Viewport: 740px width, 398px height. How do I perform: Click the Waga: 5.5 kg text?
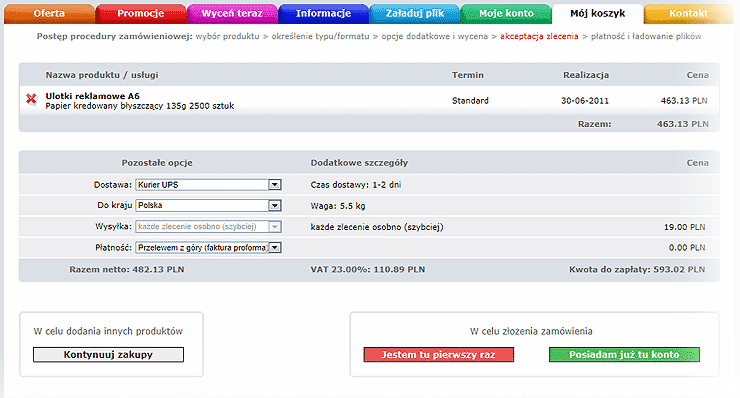[338, 206]
